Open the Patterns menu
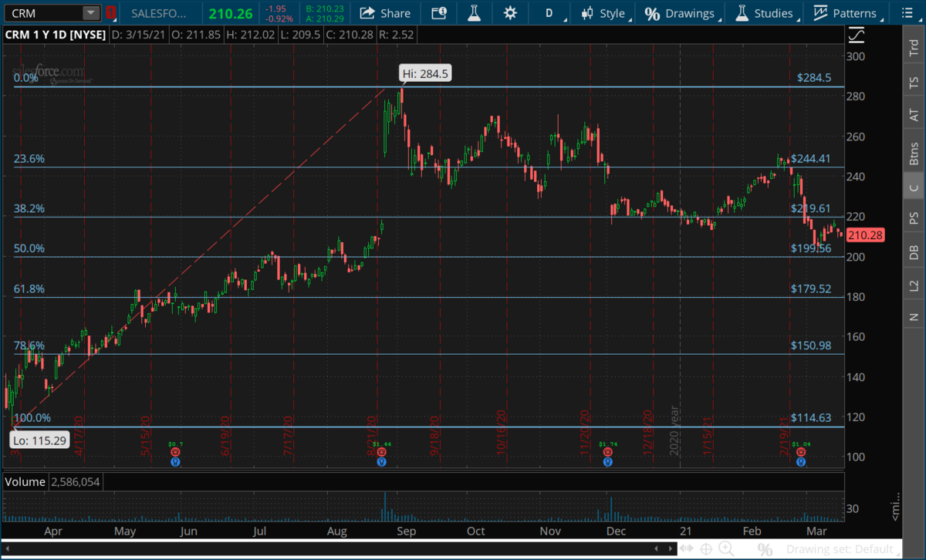 tap(847, 13)
